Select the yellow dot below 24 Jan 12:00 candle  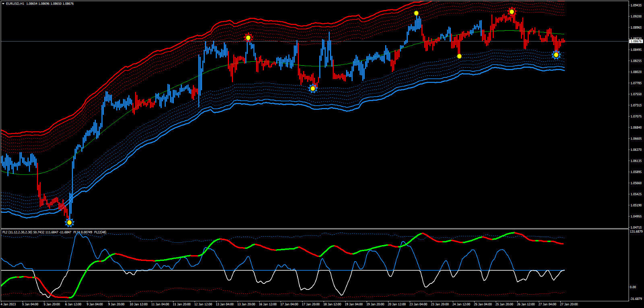pos(459,56)
